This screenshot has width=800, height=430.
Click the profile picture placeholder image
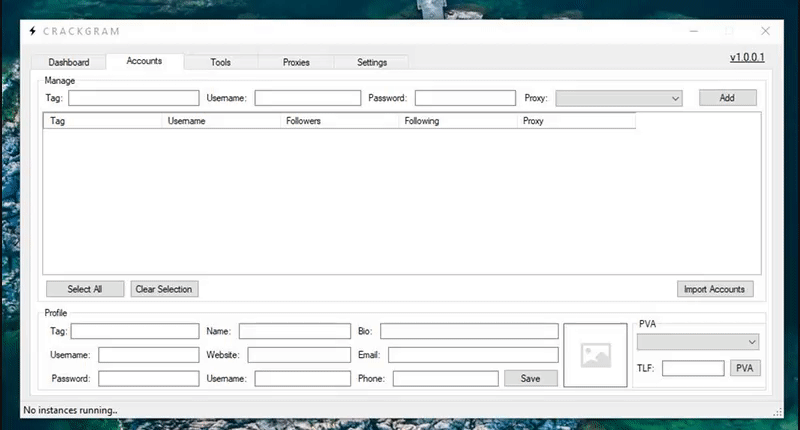pyautogui.click(x=595, y=355)
